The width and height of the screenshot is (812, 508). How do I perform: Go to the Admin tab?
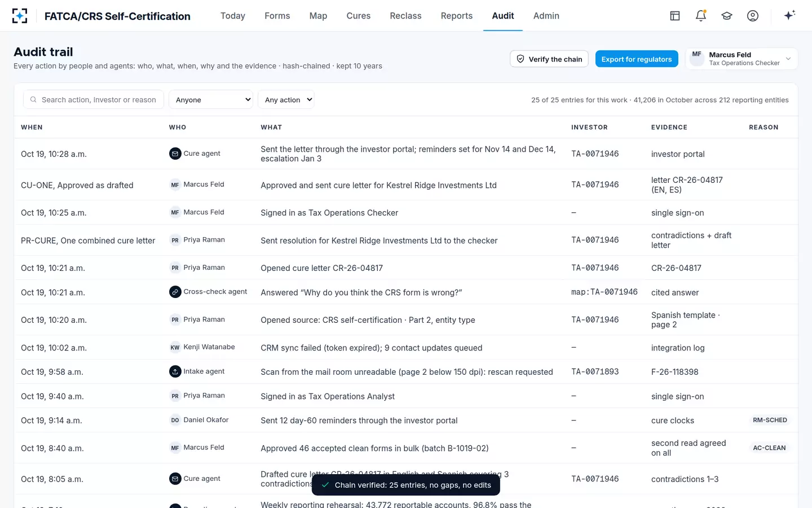tap(546, 16)
